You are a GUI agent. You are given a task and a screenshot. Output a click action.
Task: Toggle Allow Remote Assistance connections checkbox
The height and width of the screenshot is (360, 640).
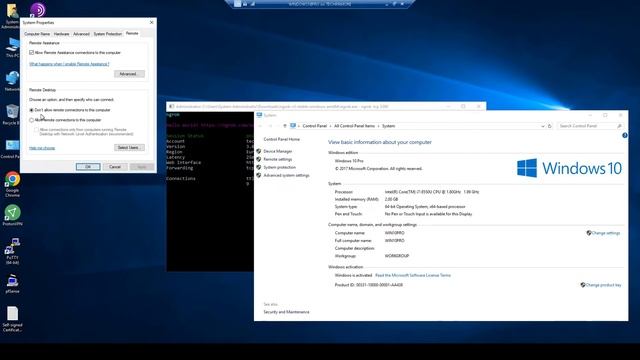[x=31, y=53]
